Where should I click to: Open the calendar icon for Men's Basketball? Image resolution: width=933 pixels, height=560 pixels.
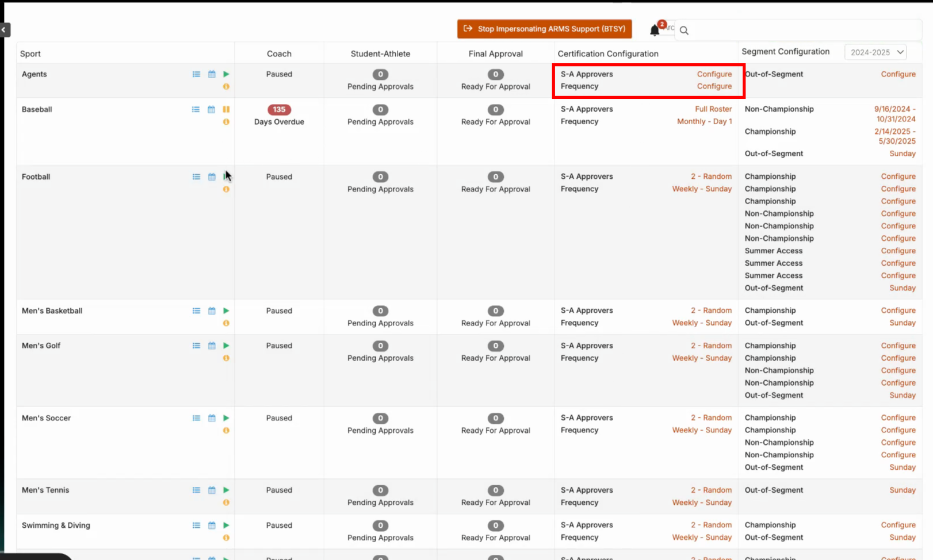pos(212,310)
